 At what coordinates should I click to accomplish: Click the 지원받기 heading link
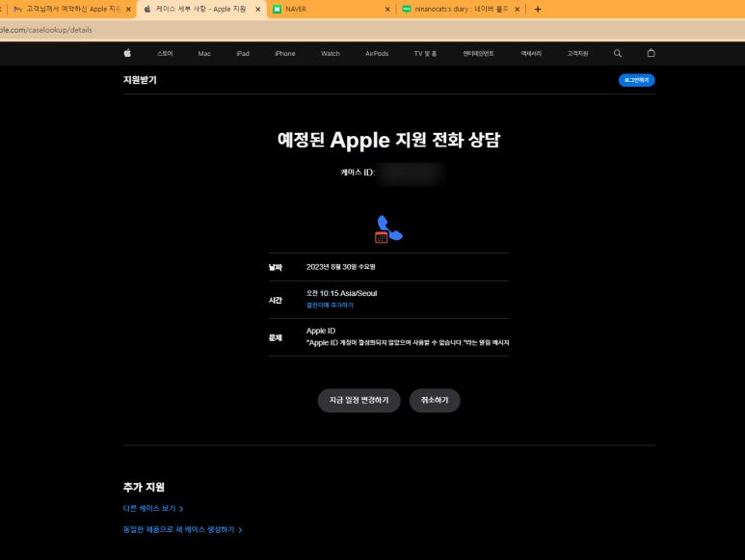click(x=140, y=79)
